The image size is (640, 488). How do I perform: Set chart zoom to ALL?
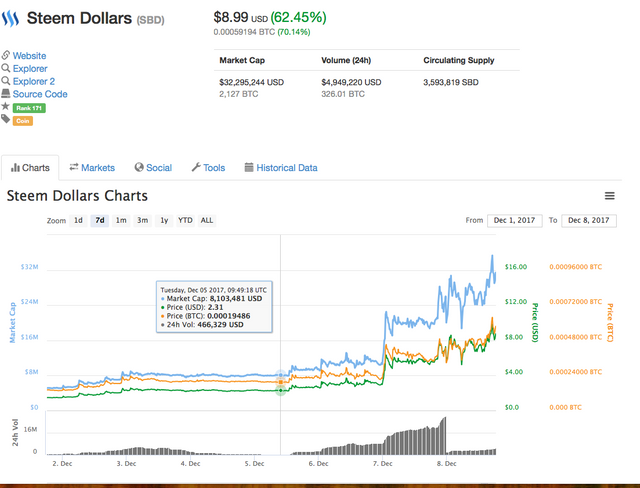tap(207, 220)
